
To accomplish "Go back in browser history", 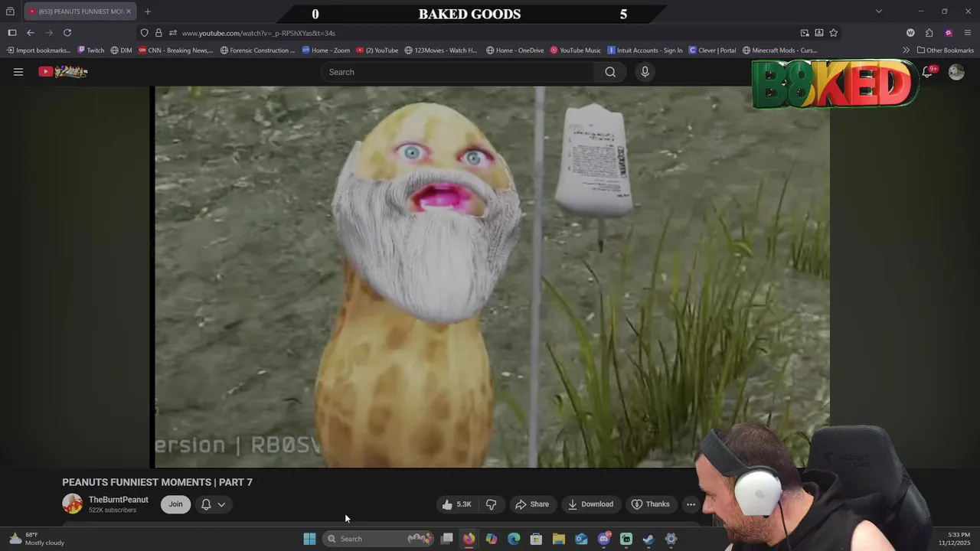I will coord(31,33).
